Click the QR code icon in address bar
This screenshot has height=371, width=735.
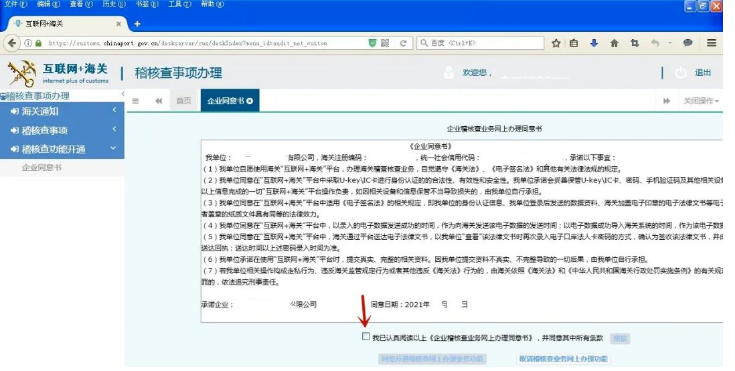385,43
